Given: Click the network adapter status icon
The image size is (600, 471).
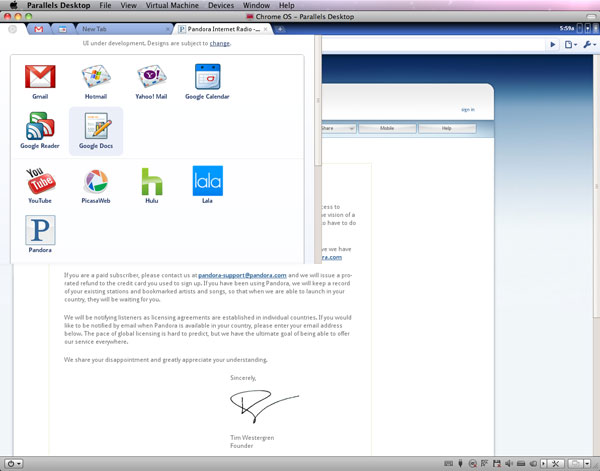Looking at the screenshot, I should (484, 463).
